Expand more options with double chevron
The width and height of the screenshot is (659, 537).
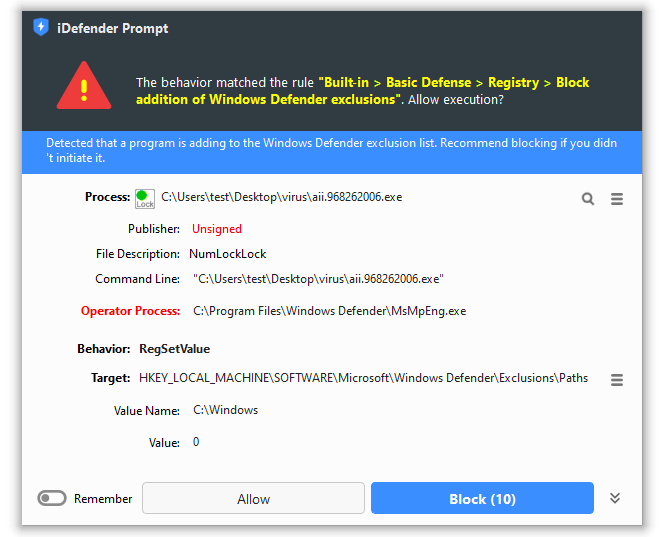pyautogui.click(x=614, y=498)
